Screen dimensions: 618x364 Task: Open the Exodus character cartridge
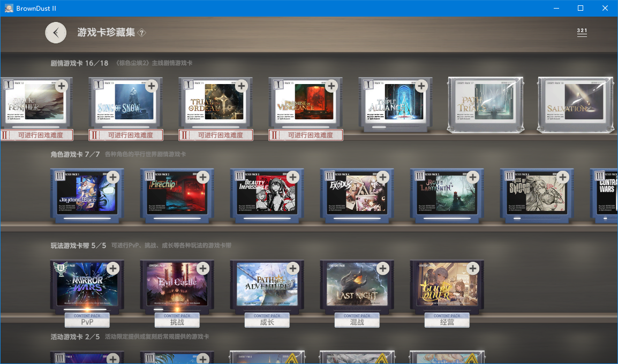click(x=357, y=196)
